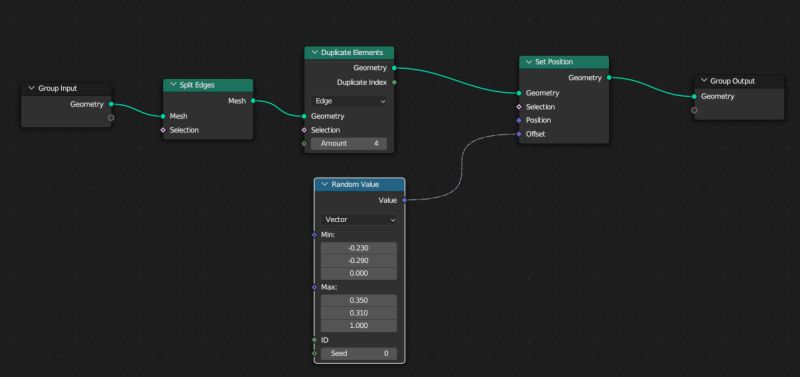Collapse the Group Input node chevron
Screen dimensions: 800x377
pos(32,88)
